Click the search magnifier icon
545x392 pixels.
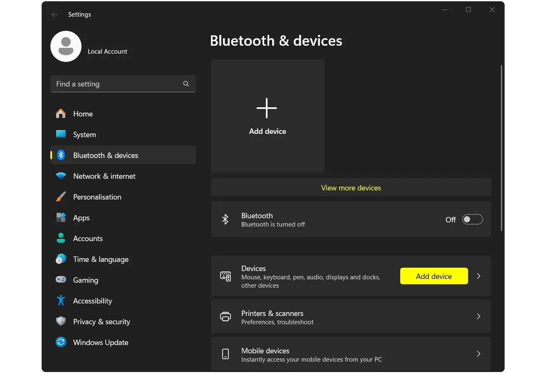[186, 84]
